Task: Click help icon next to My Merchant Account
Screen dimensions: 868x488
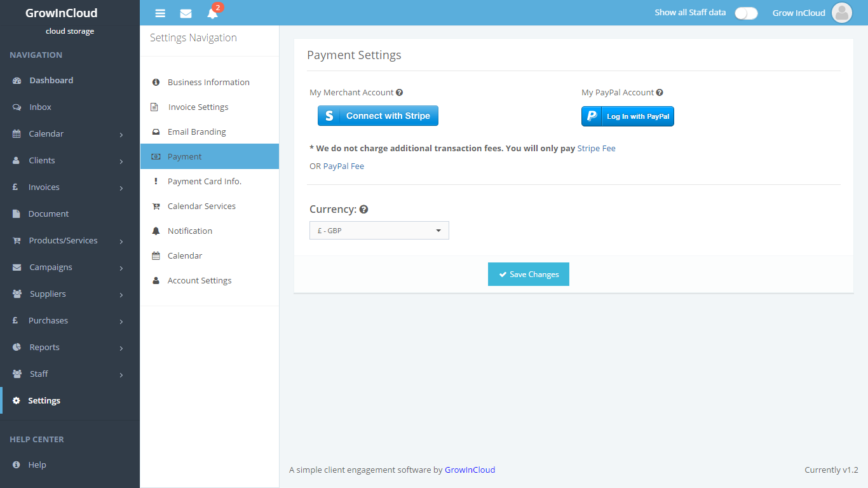Action: pos(399,93)
